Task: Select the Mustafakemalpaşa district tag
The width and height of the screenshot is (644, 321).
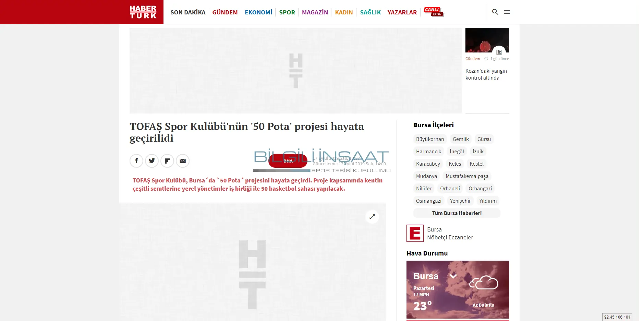Action: (467, 176)
